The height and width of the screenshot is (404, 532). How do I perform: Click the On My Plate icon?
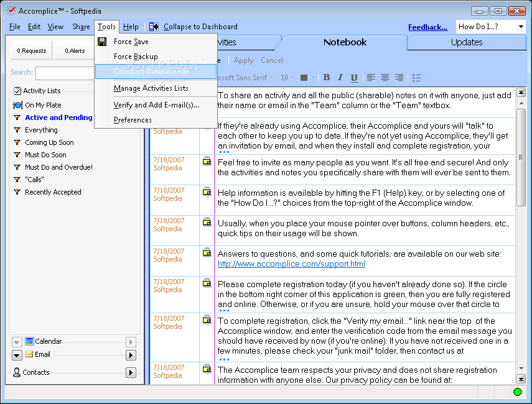(x=17, y=105)
